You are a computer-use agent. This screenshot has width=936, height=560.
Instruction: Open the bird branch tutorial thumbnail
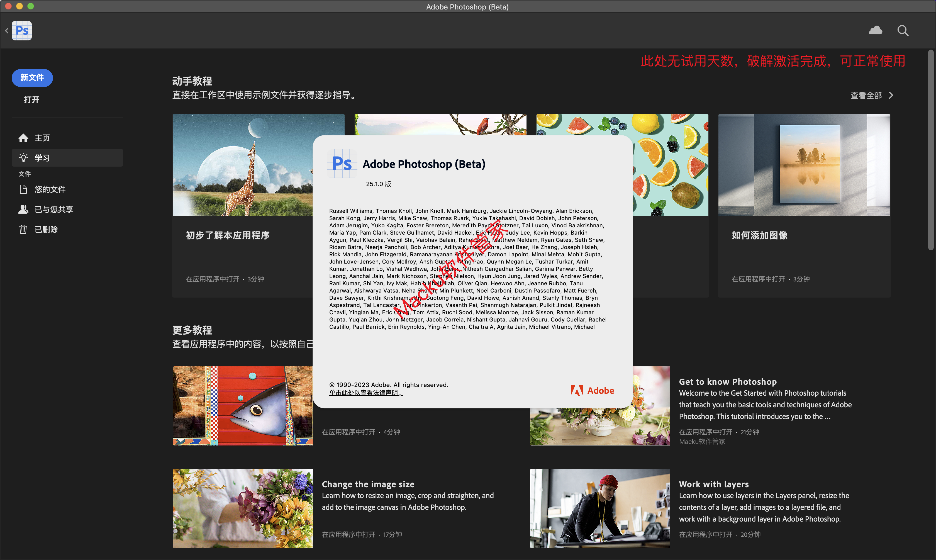pyautogui.click(x=440, y=125)
